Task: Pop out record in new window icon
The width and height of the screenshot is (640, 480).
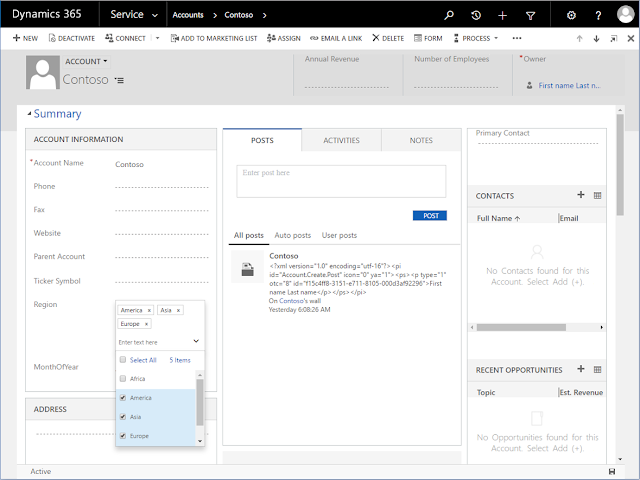Action: [x=613, y=38]
